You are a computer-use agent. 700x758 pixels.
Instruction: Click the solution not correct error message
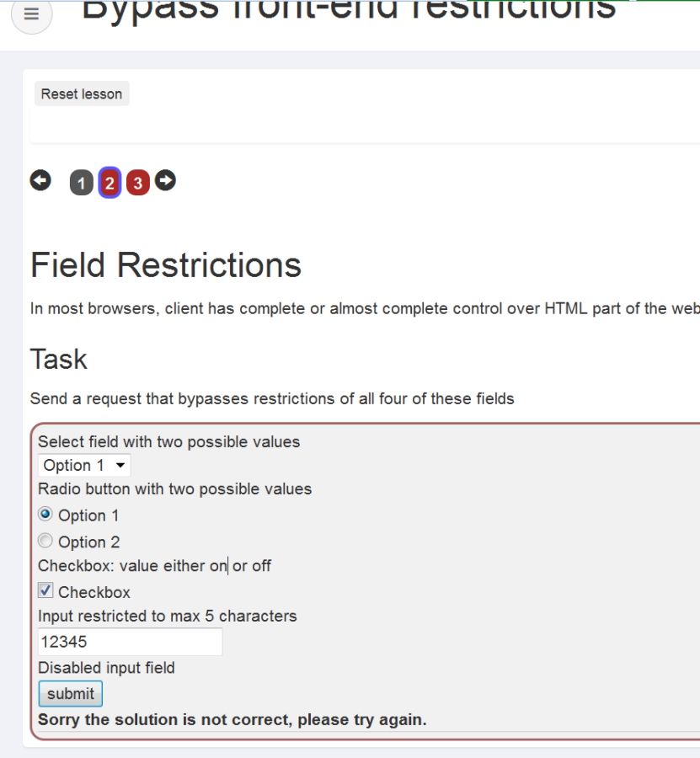pyautogui.click(x=232, y=720)
